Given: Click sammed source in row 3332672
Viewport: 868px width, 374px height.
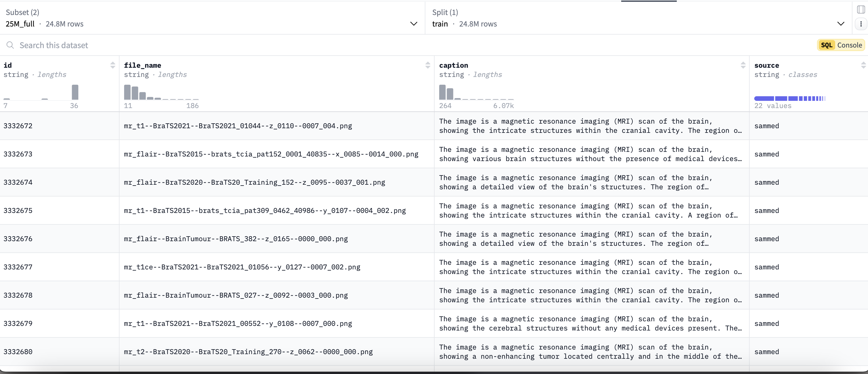Looking at the screenshot, I should point(767,126).
